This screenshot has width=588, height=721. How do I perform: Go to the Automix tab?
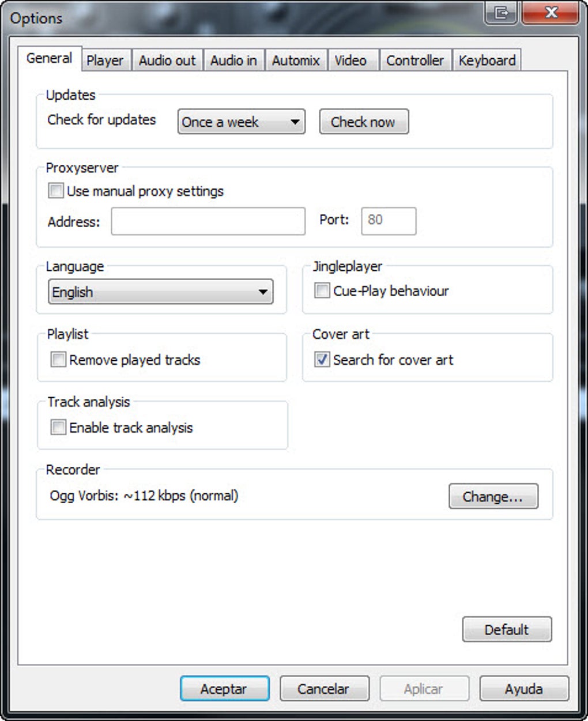(296, 61)
